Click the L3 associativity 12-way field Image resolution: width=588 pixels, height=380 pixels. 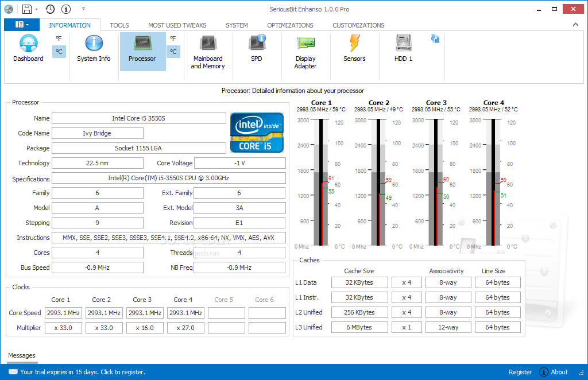coord(448,327)
